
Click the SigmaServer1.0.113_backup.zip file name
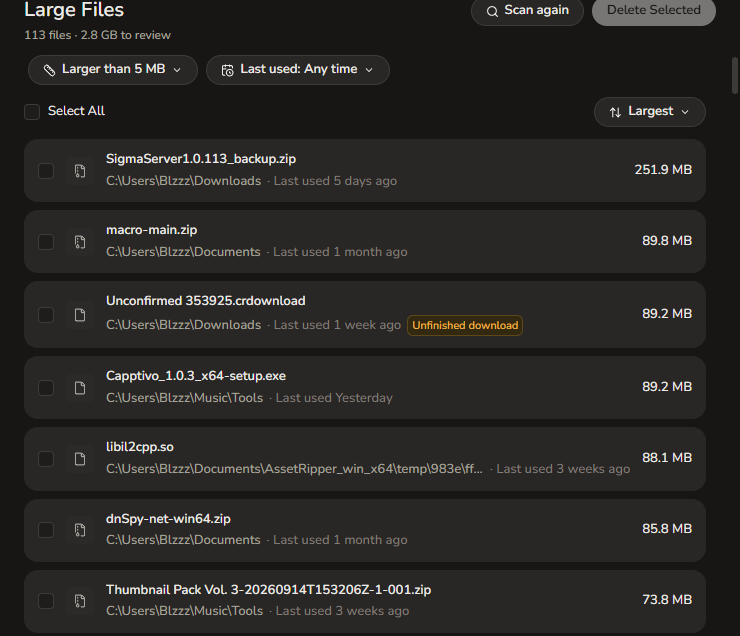[201, 159]
